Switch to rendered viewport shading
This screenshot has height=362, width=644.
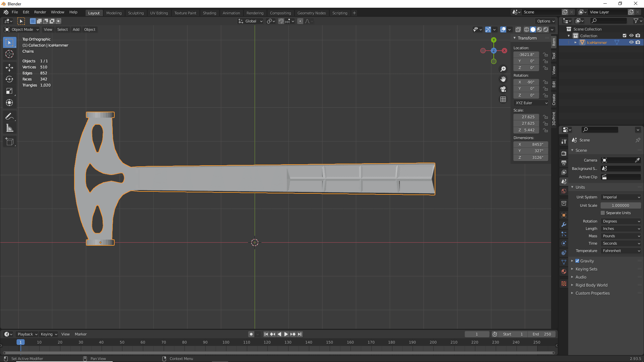click(x=546, y=29)
